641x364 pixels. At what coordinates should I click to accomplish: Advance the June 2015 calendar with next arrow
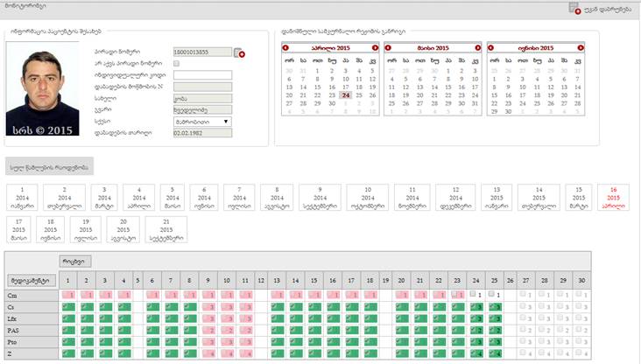coord(580,46)
